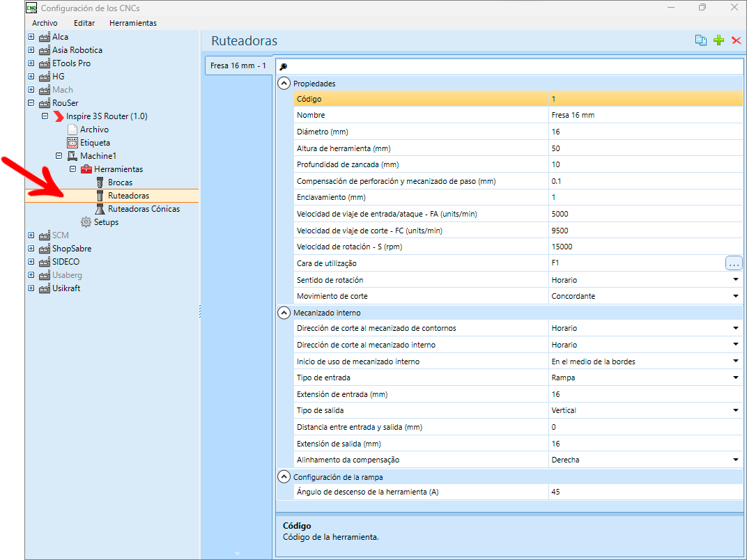Click the RouSer factory icon
Viewport: 747px width, 560px height.
[x=45, y=103]
